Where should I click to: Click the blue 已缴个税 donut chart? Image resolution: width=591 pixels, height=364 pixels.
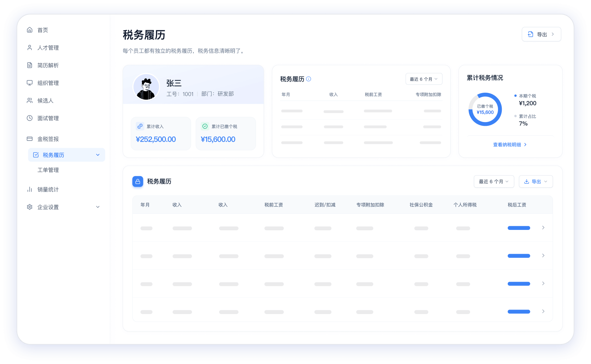point(485,109)
